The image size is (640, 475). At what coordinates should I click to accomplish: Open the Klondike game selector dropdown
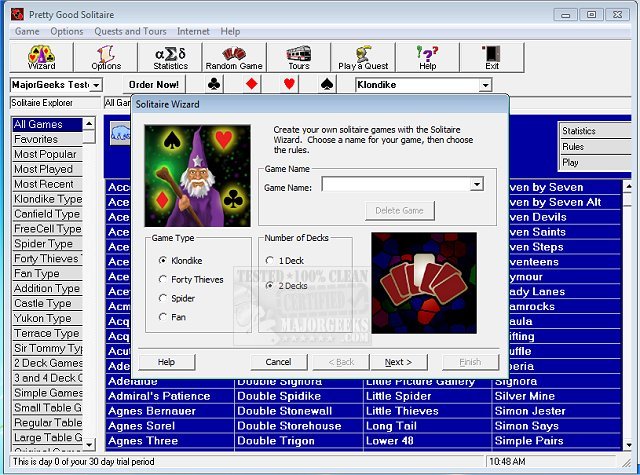pos(485,85)
